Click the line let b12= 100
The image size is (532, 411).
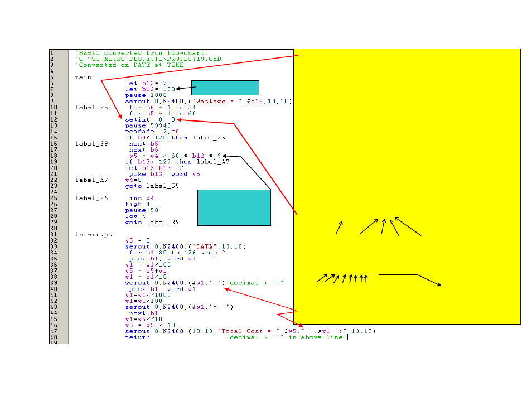pyautogui.click(x=150, y=89)
